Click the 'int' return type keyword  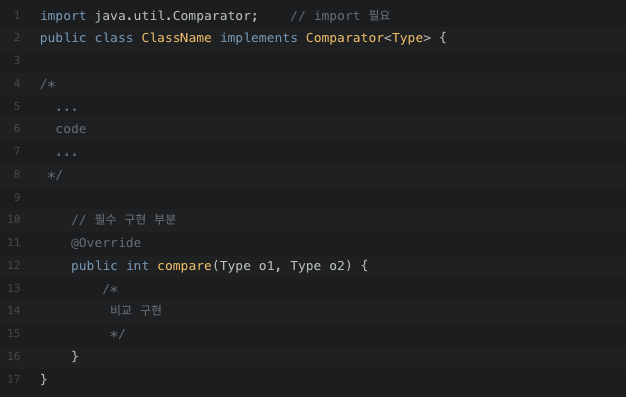point(137,266)
